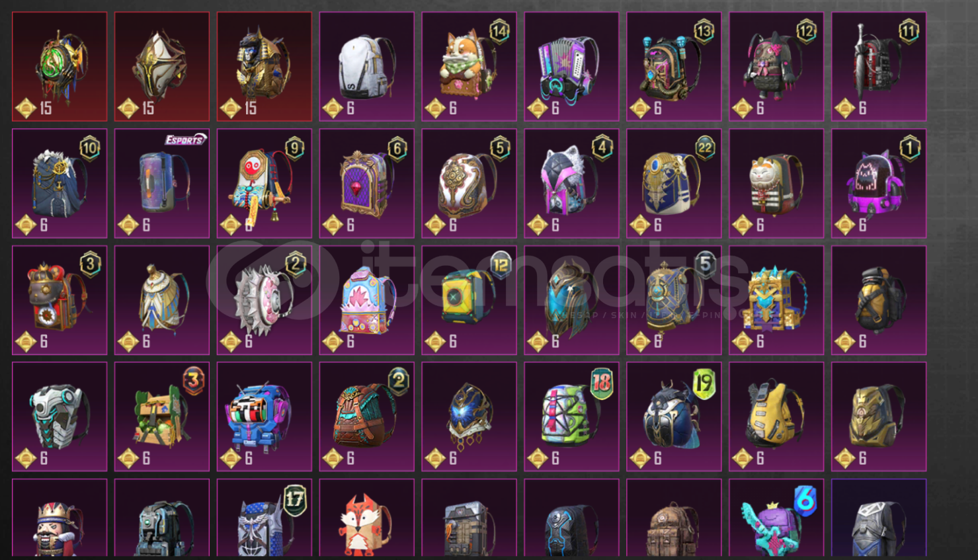The width and height of the screenshot is (978, 560).
Task: Select the pink castle backpack skin
Action: tap(366, 300)
